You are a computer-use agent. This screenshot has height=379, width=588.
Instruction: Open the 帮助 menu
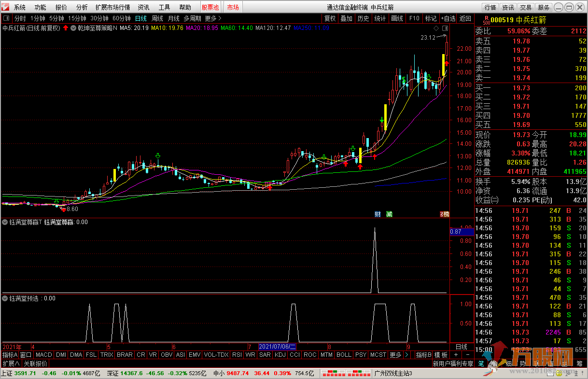(x=185, y=7)
